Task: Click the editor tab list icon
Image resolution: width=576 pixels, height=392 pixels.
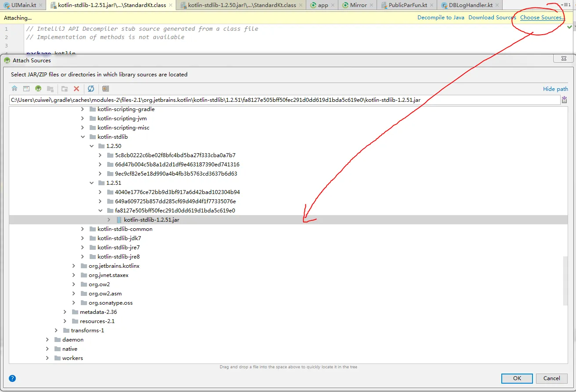Action: 566,5
